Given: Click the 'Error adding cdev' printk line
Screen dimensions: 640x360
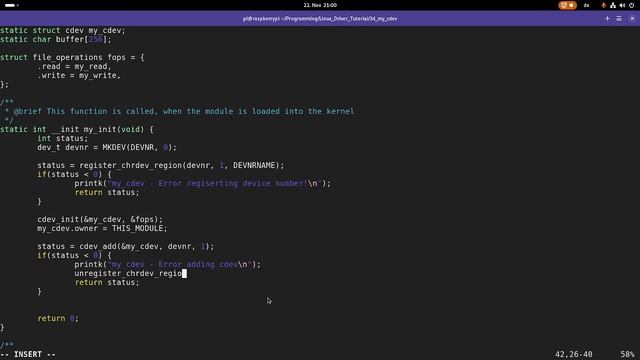Looking at the screenshot, I should point(167,264).
